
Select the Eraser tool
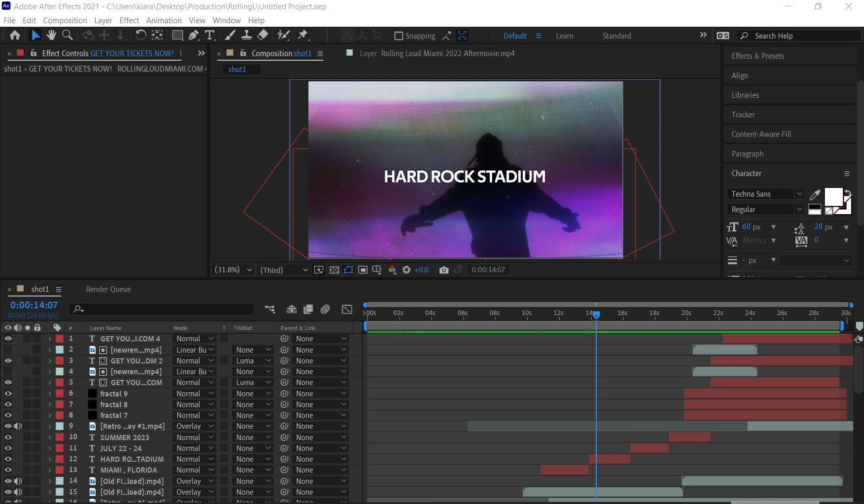[263, 35]
